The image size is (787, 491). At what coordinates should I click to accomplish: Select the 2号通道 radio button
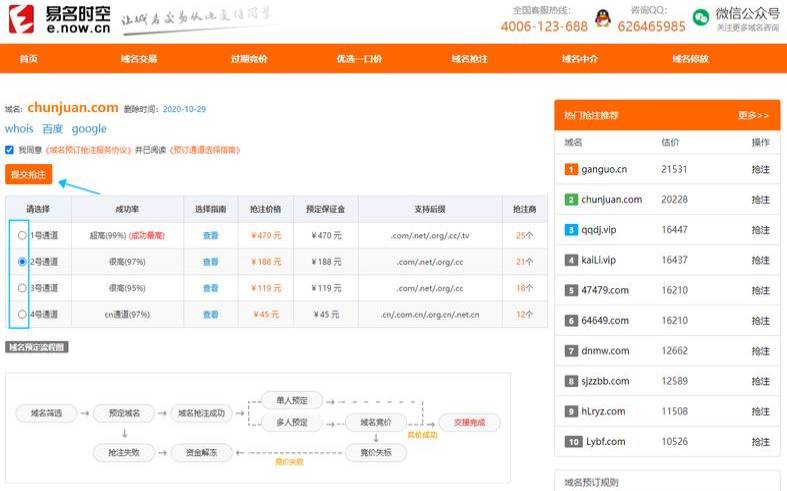click(x=22, y=262)
